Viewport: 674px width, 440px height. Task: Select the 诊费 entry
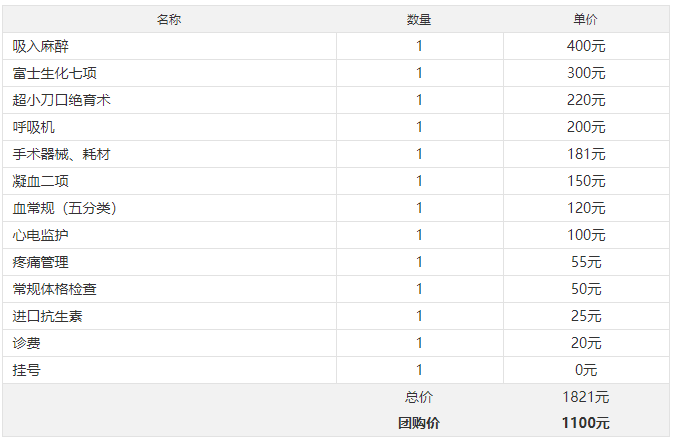pos(26,343)
